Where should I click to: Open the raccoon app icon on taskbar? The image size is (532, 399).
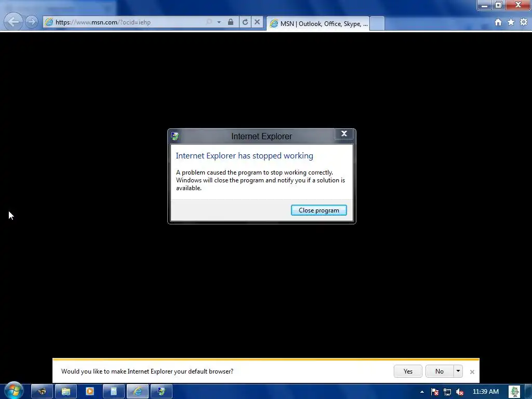click(x=42, y=392)
